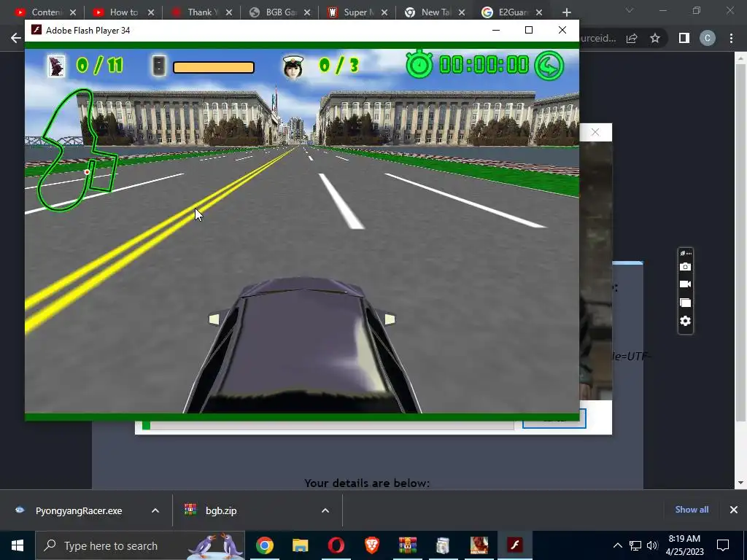747x560 pixels.
Task: Click Show all downloads
Action: (692, 510)
